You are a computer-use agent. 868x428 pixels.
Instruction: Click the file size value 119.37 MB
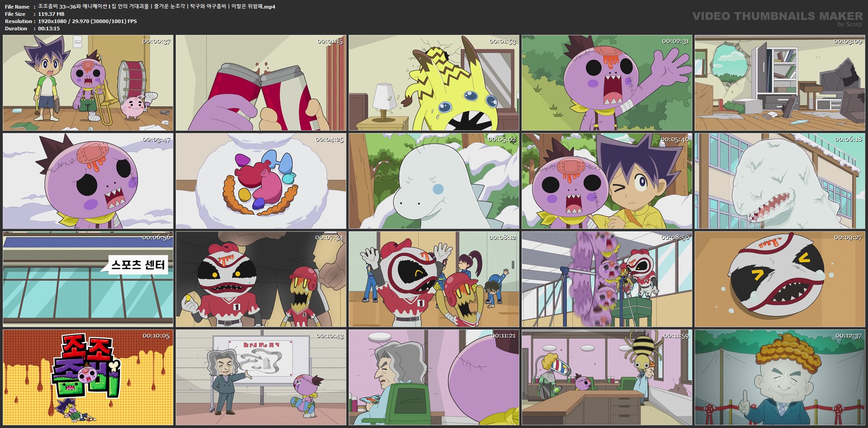tap(51, 14)
